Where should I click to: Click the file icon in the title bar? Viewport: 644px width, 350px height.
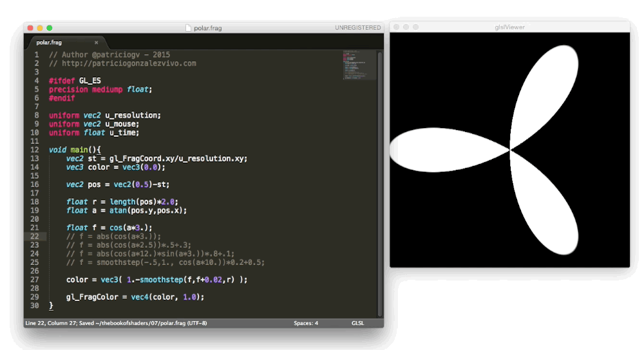click(188, 28)
